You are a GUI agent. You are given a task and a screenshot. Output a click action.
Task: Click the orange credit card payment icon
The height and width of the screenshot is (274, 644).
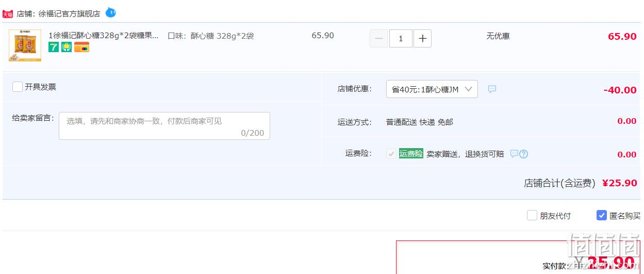click(x=81, y=47)
